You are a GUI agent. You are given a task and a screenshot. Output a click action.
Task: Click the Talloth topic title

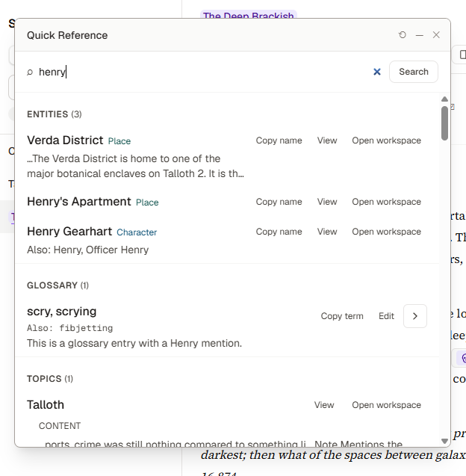tap(46, 405)
